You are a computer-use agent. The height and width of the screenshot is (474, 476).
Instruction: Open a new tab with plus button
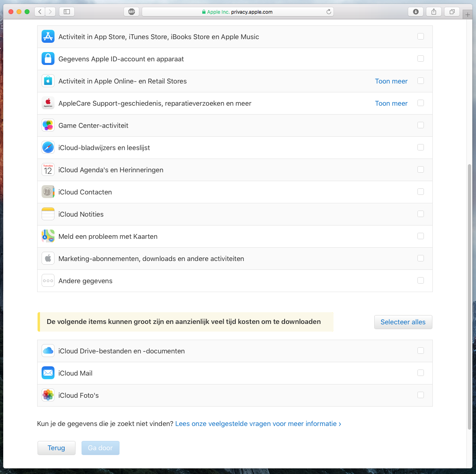[468, 15]
